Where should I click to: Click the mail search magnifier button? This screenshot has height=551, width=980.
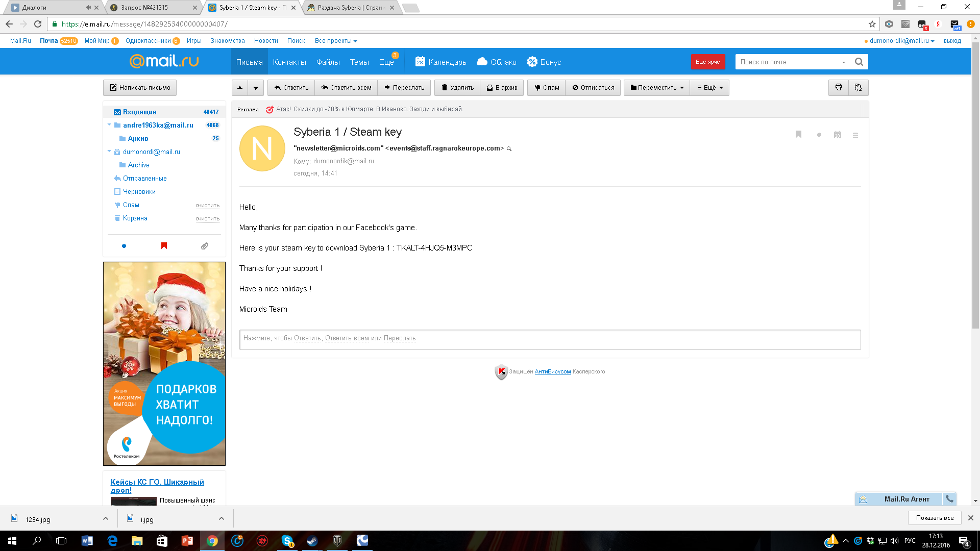coord(859,62)
